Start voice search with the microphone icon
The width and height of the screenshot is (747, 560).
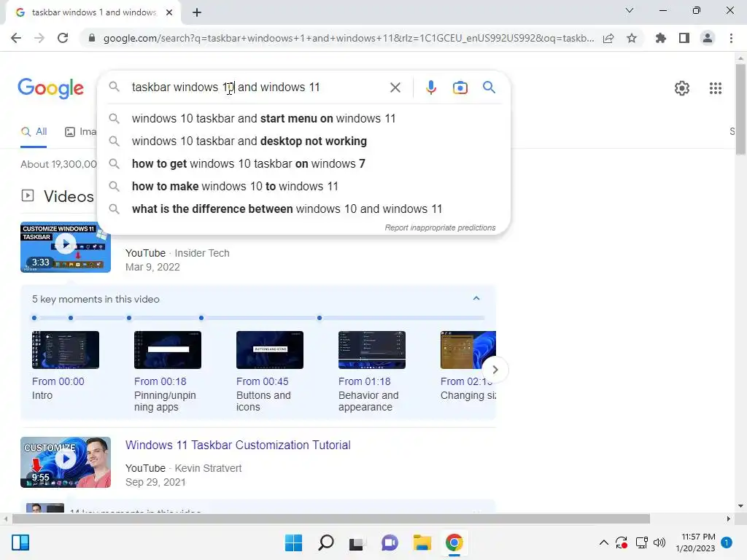click(x=430, y=87)
